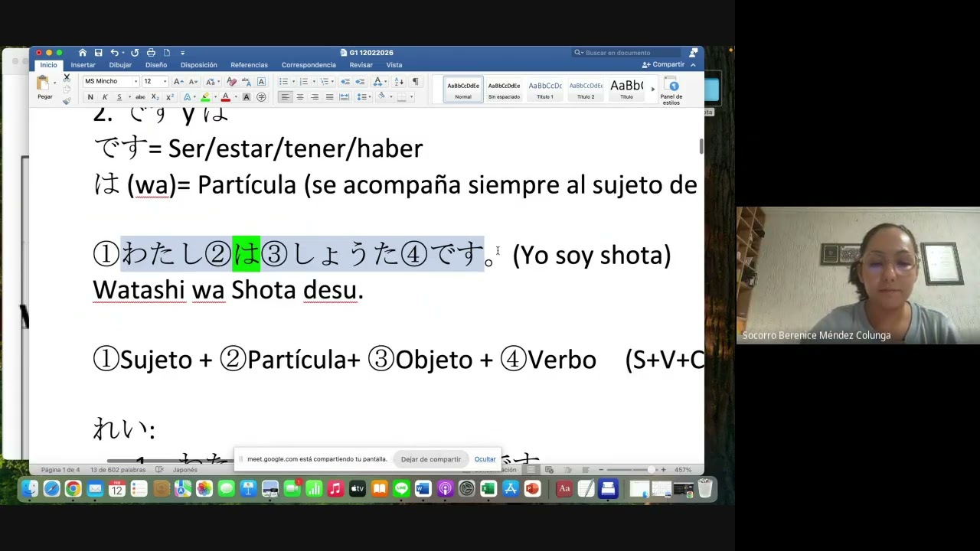Apply the green highlight color
The width and height of the screenshot is (980, 551).
pos(205,97)
